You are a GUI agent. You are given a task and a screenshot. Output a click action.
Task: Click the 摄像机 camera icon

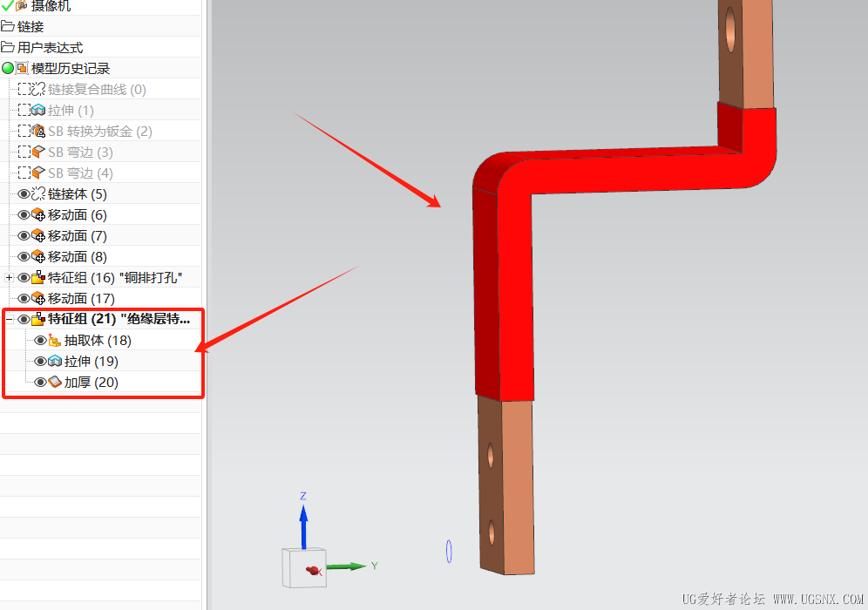pos(22,5)
